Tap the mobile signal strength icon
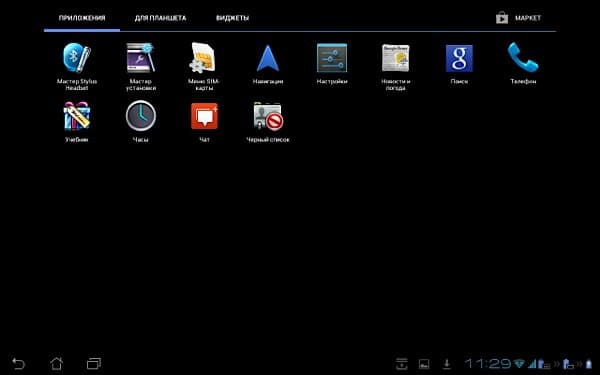600x375 pixels. coord(532,364)
